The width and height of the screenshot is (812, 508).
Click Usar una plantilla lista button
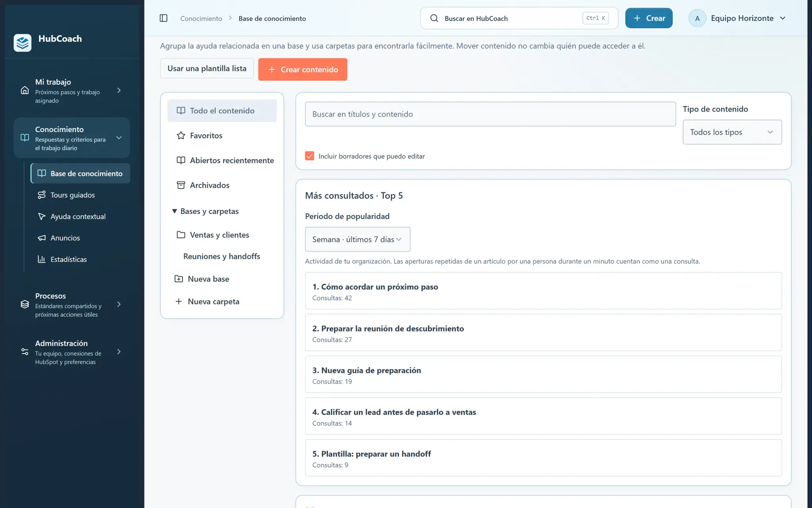coord(207,68)
